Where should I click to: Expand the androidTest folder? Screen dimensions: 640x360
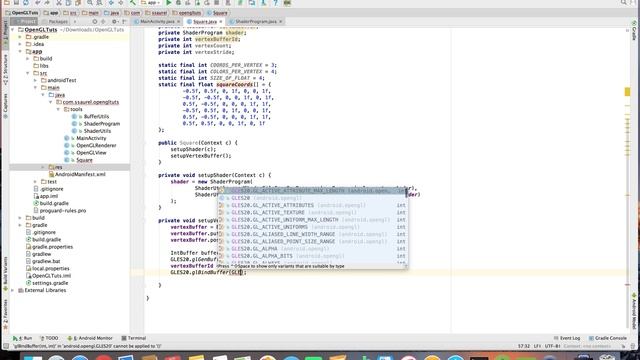click(x=35, y=80)
